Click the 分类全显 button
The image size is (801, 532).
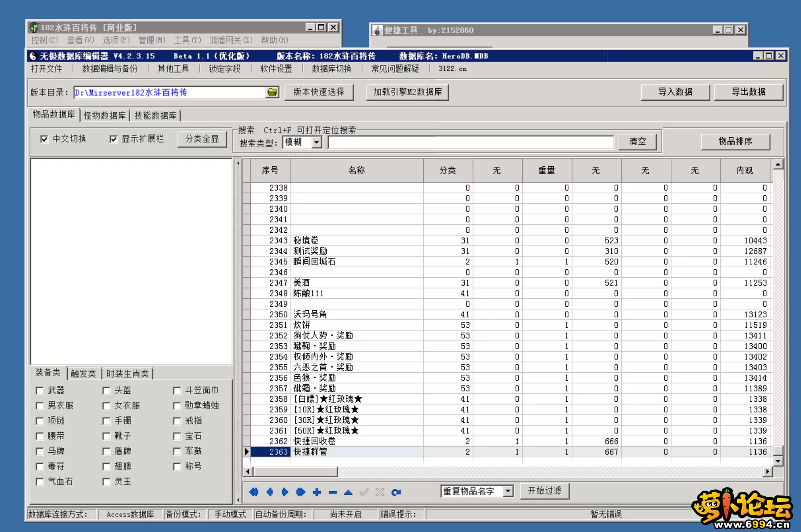tap(202, 139)
